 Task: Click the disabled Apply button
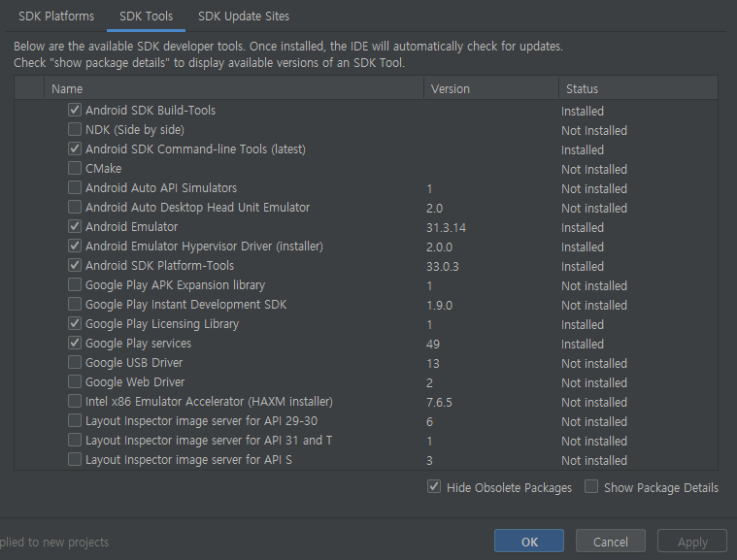click(692, 542)
